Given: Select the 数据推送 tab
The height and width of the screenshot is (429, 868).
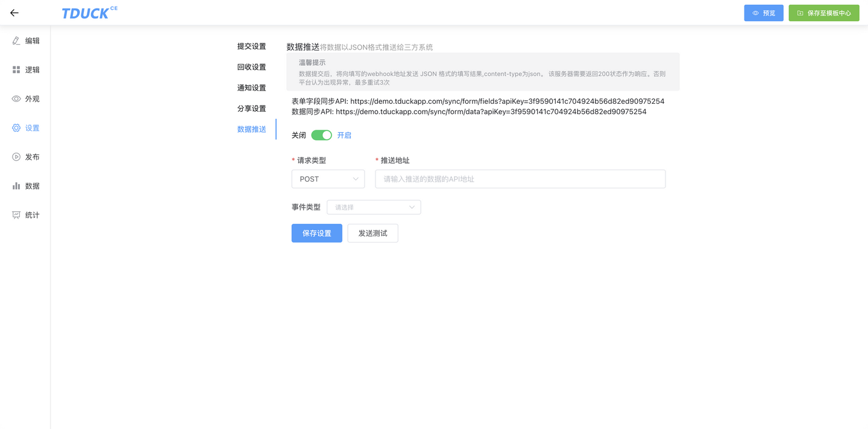Looking at the screenshot, I should [x=251, y=129].
